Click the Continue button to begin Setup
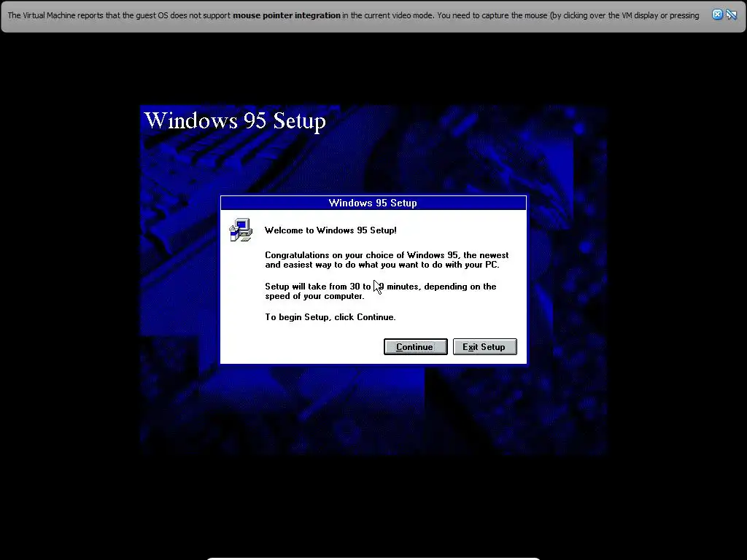 [x=415, y=346]
